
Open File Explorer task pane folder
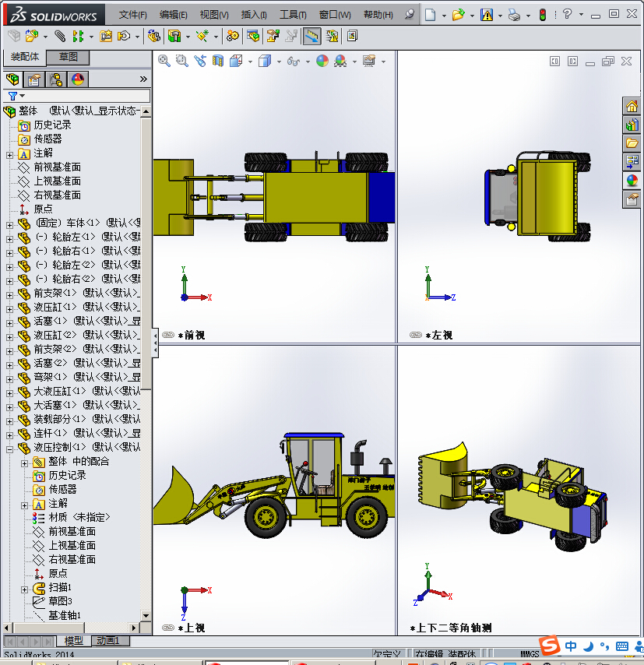pos(632,143)
